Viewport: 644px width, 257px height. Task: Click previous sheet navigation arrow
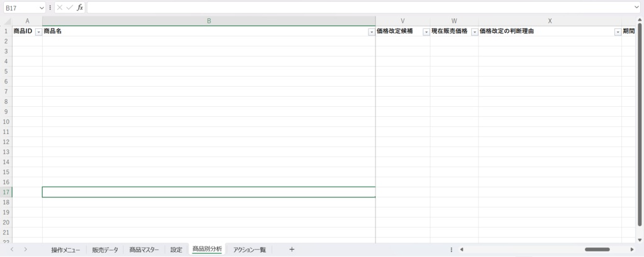[13, 249]
